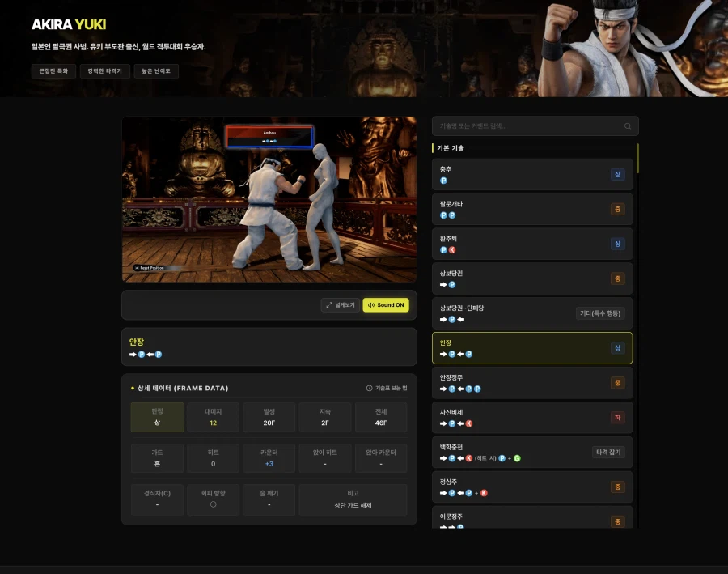This screenshot has width=728, height=574.
Task: Open the 상보당권~단폐당 move entry
Action: tap(502, 313)
